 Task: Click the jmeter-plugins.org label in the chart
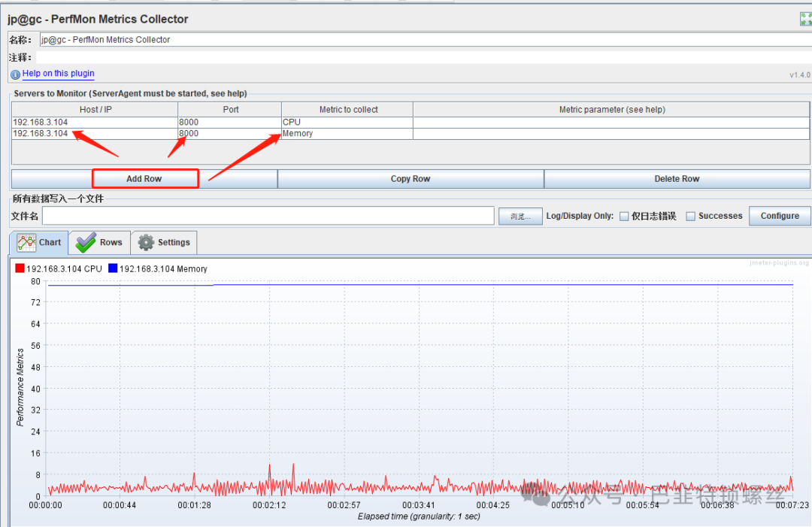[x=779, y=263]
